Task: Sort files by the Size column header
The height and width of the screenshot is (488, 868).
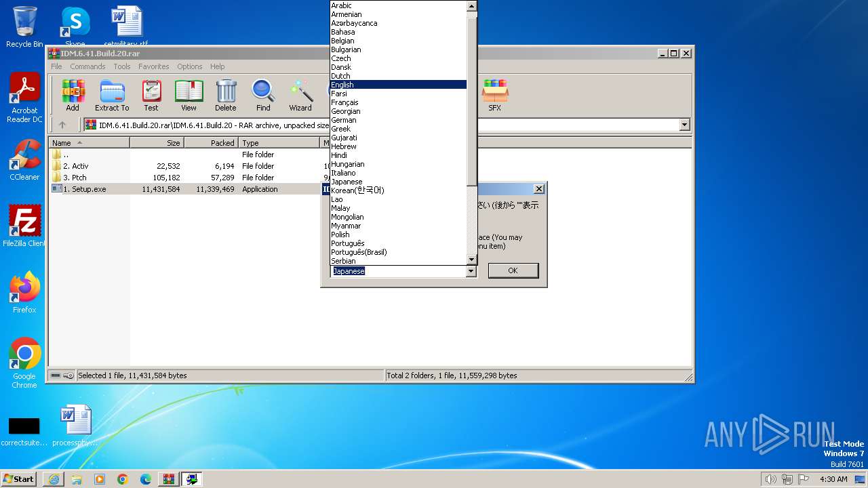Action: click(157, 143)
